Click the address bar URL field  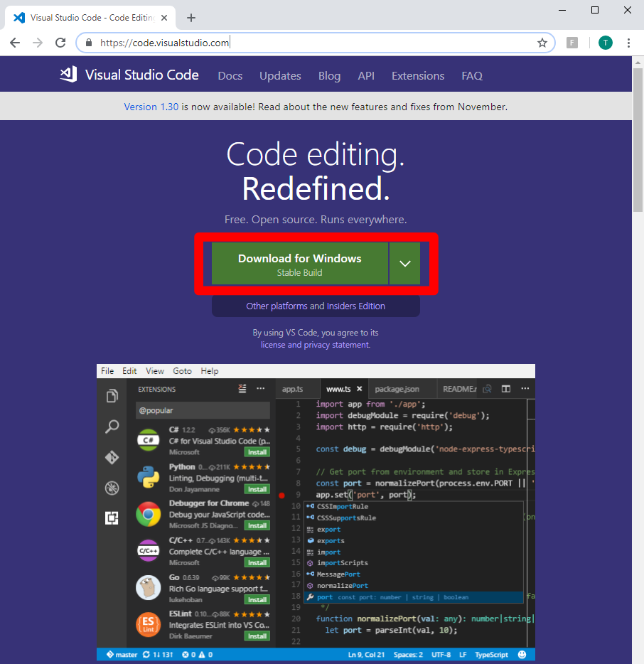316,43
